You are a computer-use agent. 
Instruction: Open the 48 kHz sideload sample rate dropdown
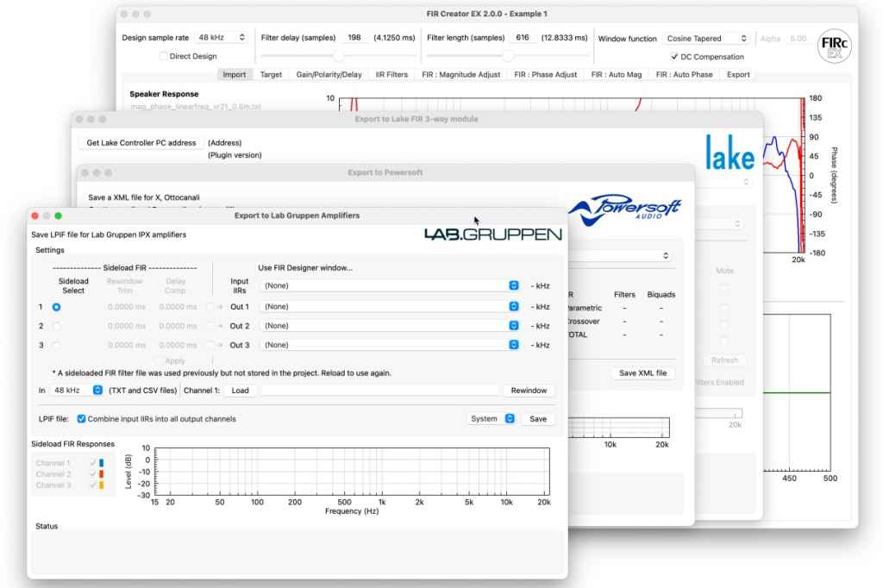coord(77,390)
